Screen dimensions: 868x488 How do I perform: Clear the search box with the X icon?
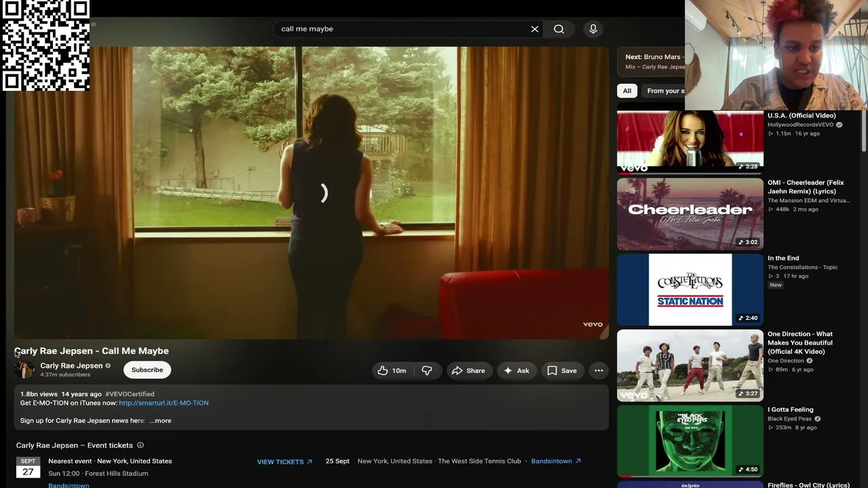coord(534,29)
